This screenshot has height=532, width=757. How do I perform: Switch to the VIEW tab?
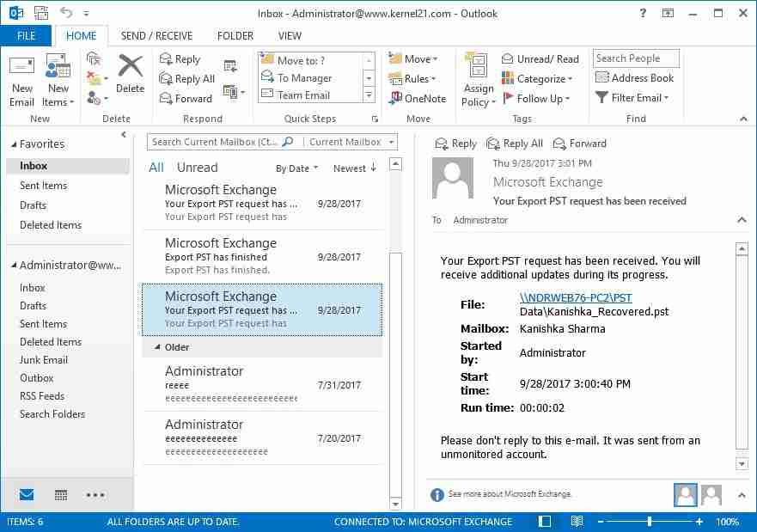tap(290, 36)
